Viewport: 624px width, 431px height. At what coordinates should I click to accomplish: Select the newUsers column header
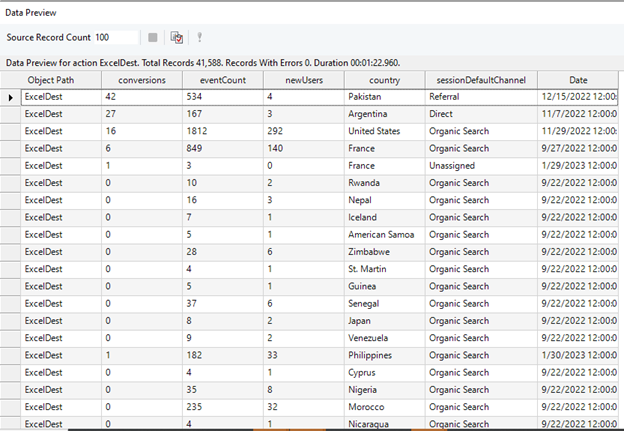click(303, 79)
